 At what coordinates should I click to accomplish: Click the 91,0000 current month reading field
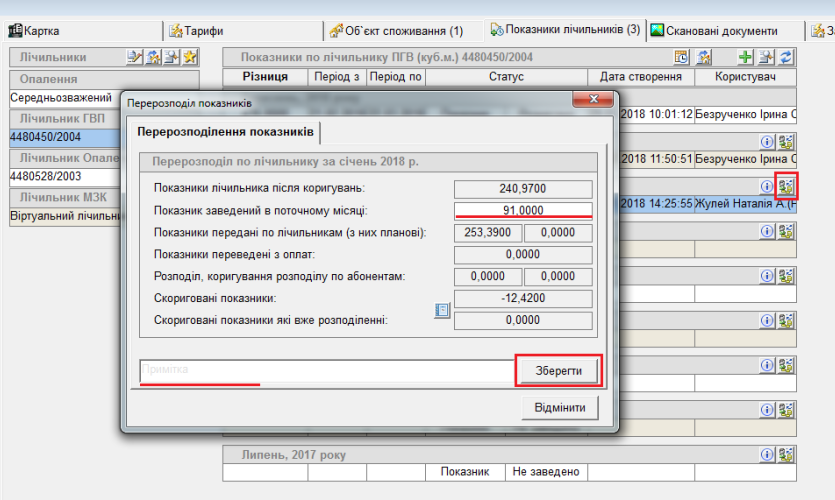point(523,210)
